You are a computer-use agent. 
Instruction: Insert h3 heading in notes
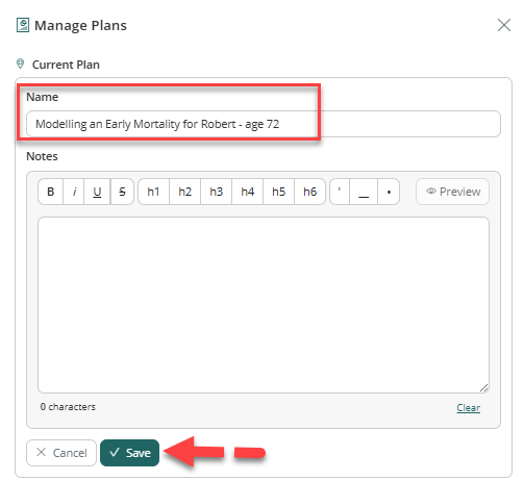click(216, 192)
